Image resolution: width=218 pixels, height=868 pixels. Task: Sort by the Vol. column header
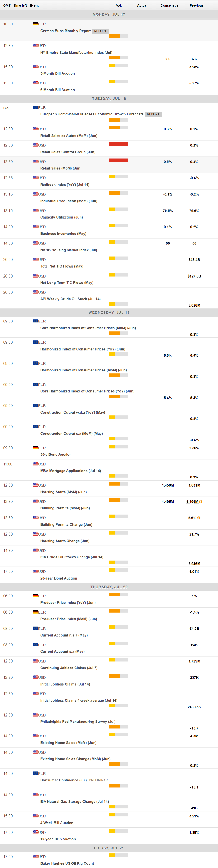119,5
